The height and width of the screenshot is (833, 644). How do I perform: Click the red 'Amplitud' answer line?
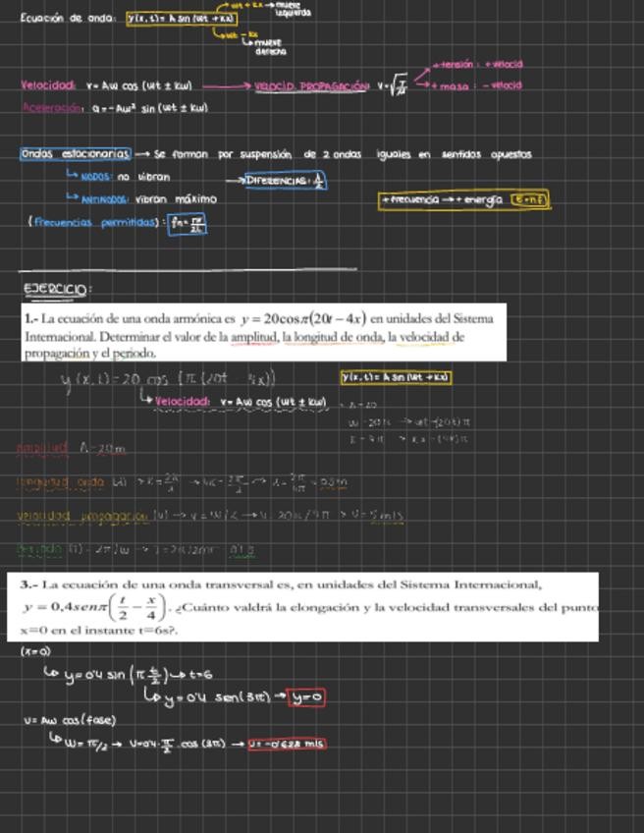pos(72,449)
